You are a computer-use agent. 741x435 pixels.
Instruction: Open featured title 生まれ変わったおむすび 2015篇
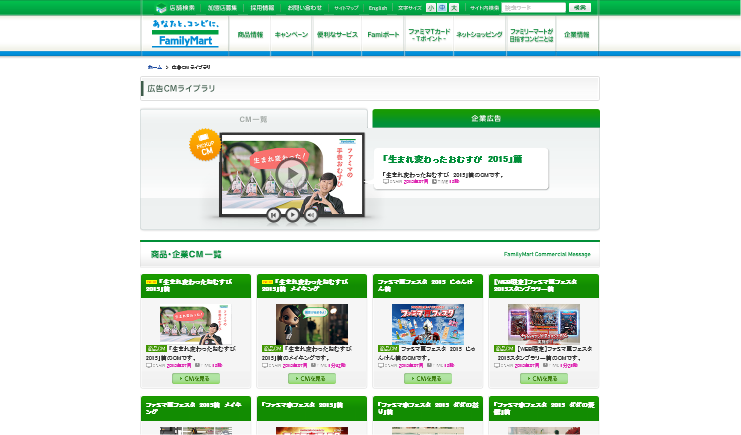(x=452, y=159)
